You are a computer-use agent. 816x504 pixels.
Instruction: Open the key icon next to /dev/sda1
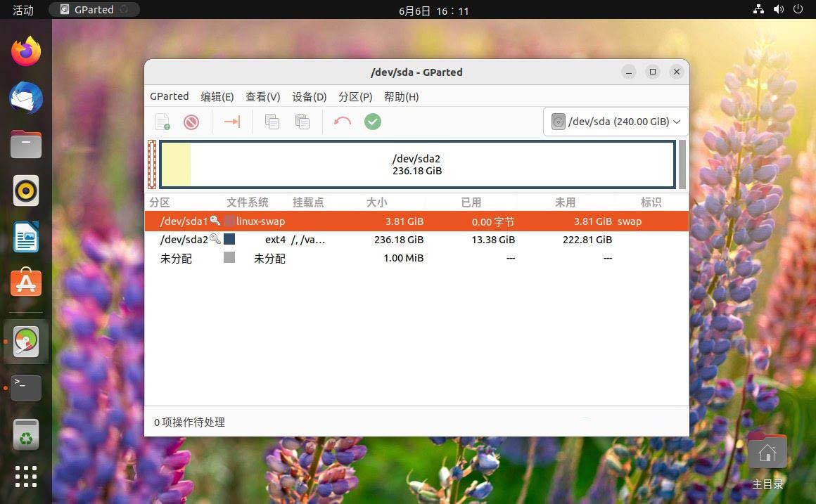click(x=215, y=221)
